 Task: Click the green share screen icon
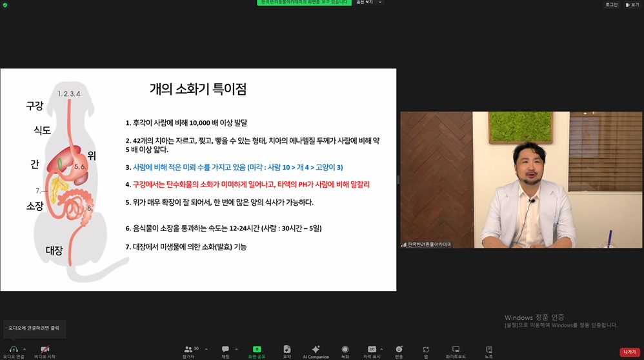(257, 349)
